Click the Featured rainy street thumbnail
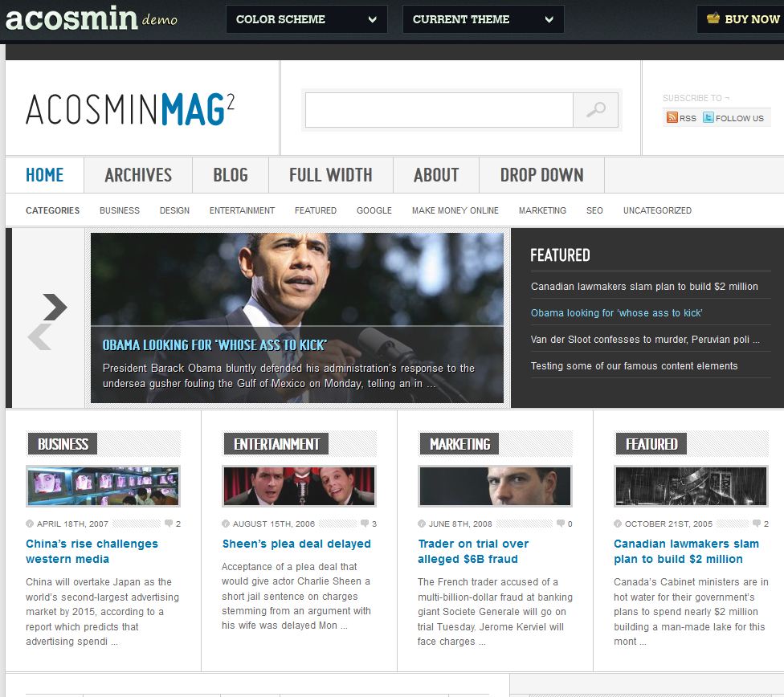 pos(691,486)
